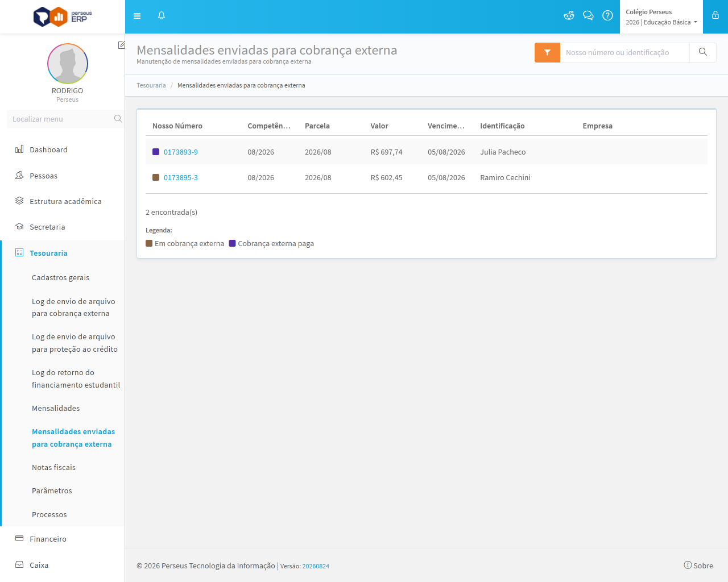Open Cadastros gerais submenu

click(x=60, y=277)
